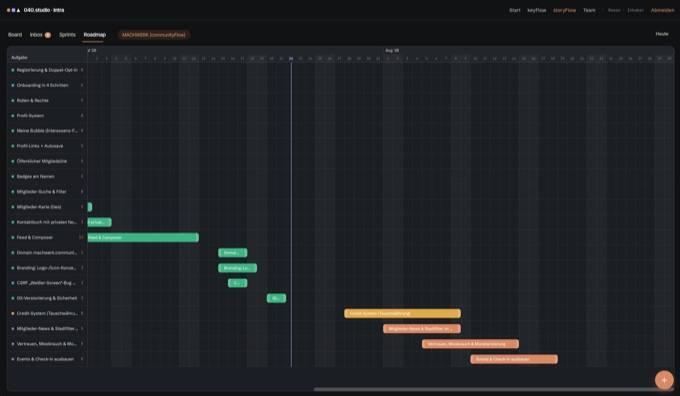Select the orange Events & Check-in Gantt bar
Image resolution: width=680 pixels, height=396 pixels.
(514, 359)
